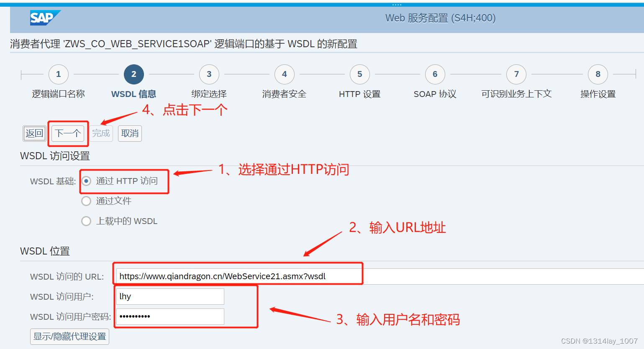644x349 pixels.
Task: Open step 5 HTTP 设置 circle
Action: click(360, 74)
